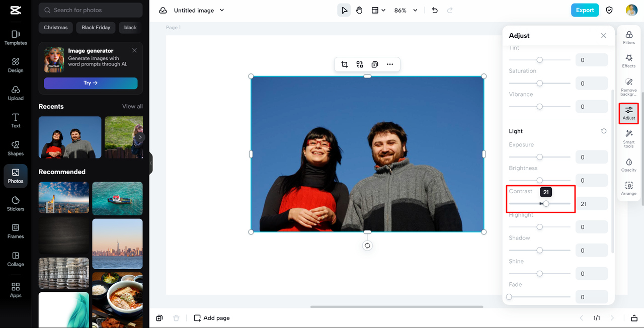Open the Smart tools panel
This screenshot has height=328, width=644.
point(628,137)
